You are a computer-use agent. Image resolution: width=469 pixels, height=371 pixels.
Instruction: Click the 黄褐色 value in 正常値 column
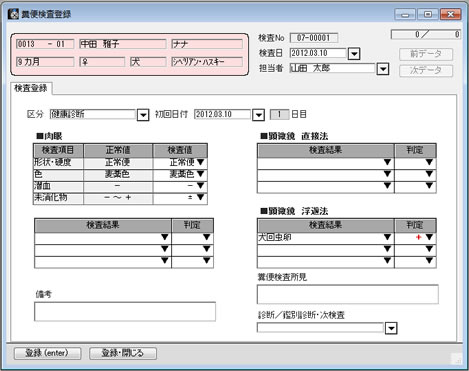(x=118, y=174)
